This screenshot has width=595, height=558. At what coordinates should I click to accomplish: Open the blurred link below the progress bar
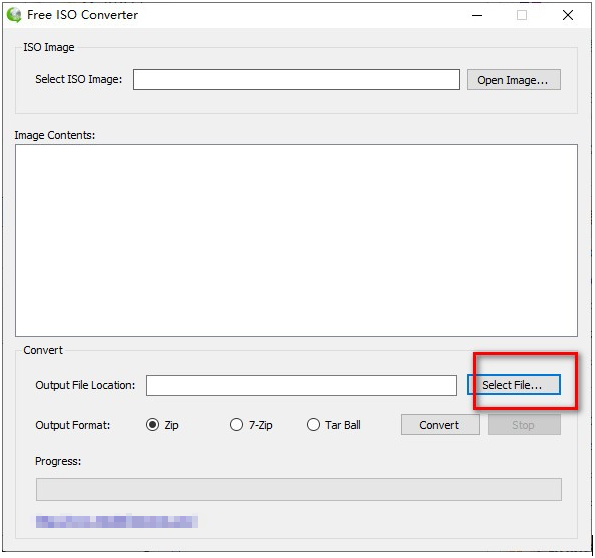point(117,521)
